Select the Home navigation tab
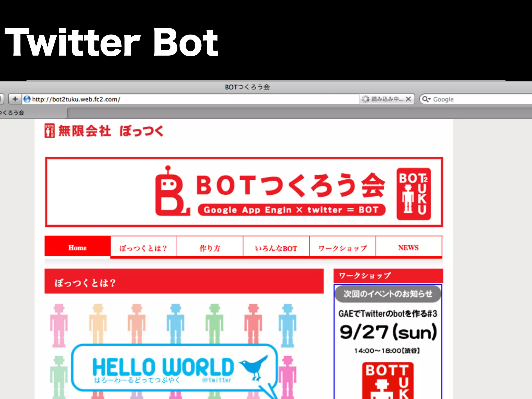The height and width of the screenshot is (399, 532). 77,247
